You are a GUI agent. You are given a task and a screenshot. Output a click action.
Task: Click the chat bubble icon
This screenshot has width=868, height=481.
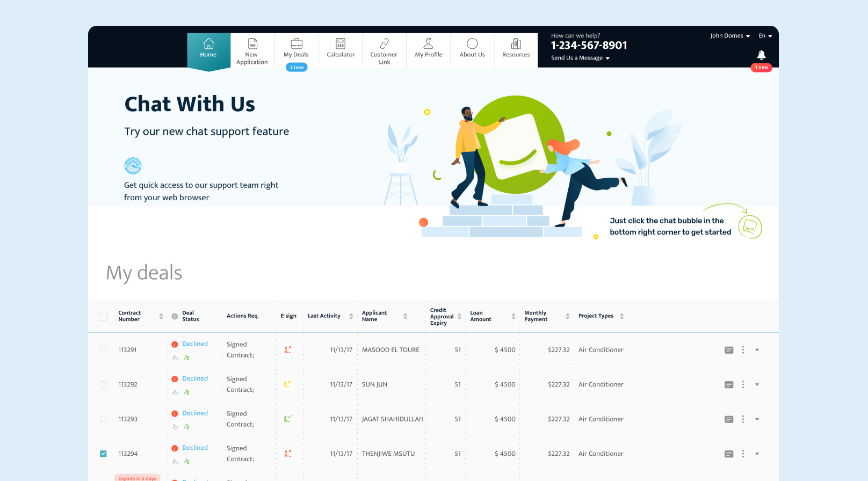tap(750, 227)
